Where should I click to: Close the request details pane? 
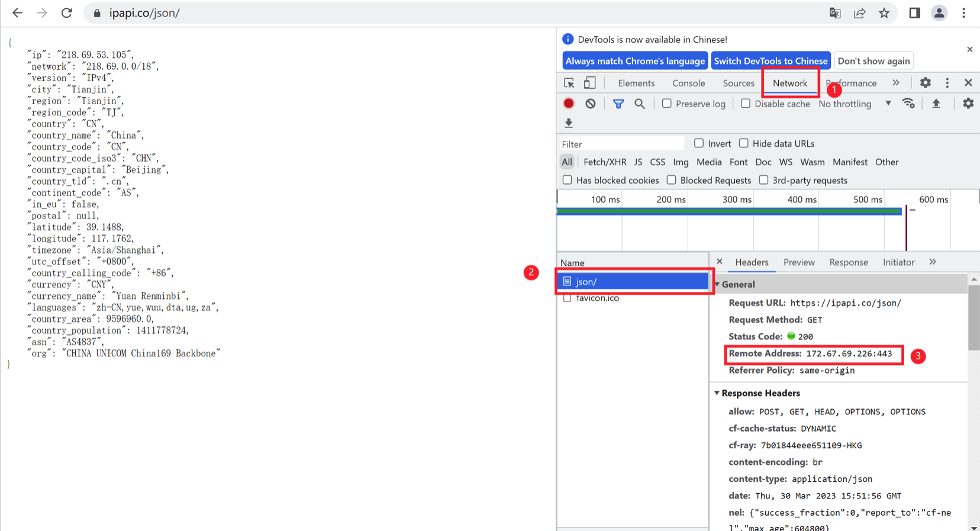[x=720, y=262]
